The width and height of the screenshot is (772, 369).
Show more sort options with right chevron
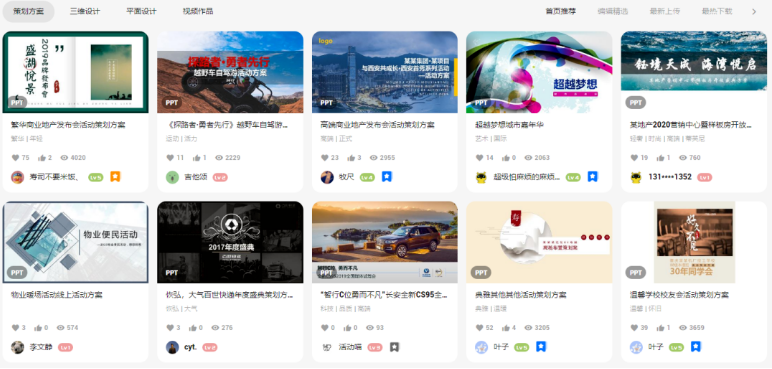pos(754,11)
